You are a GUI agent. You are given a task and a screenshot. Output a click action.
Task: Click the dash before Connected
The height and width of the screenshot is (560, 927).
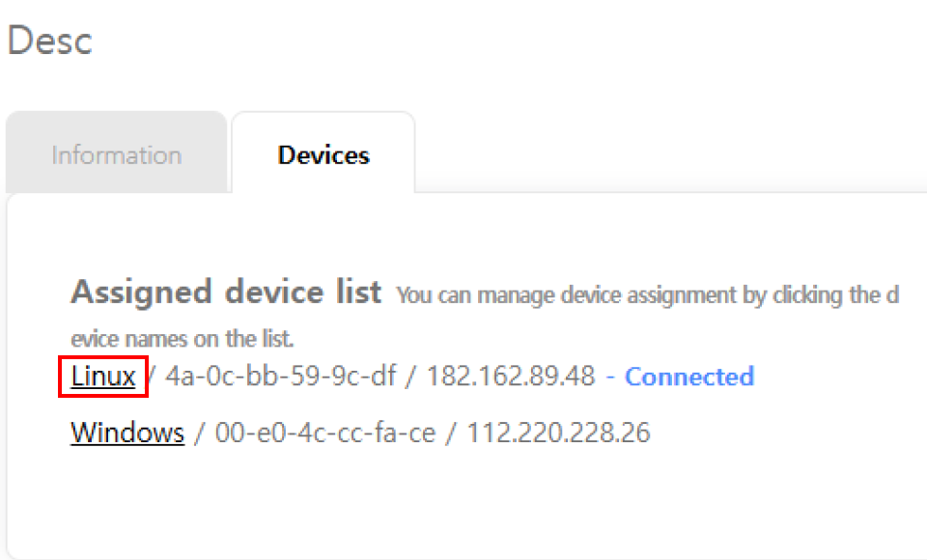pyautogui.click(x=610, y=377)
